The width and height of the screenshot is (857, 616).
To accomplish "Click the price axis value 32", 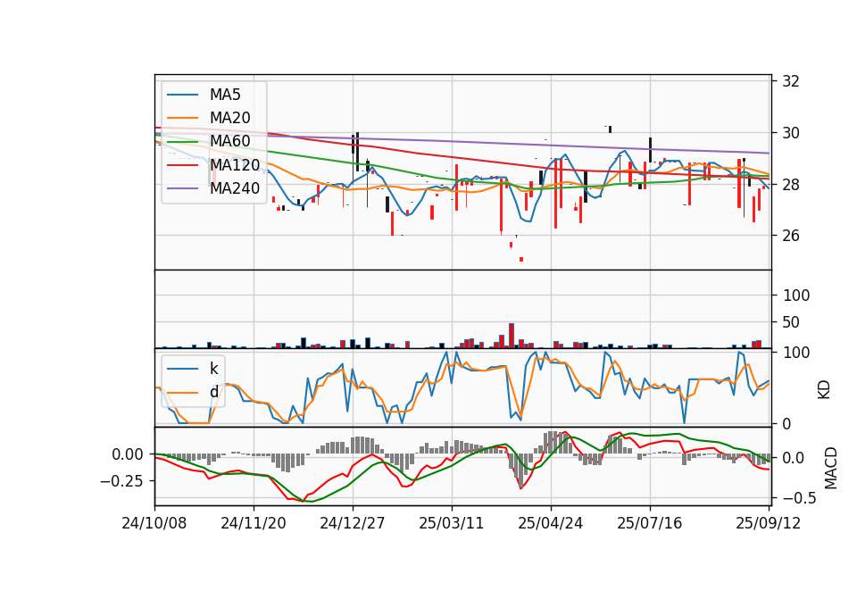I will point(790,81).
